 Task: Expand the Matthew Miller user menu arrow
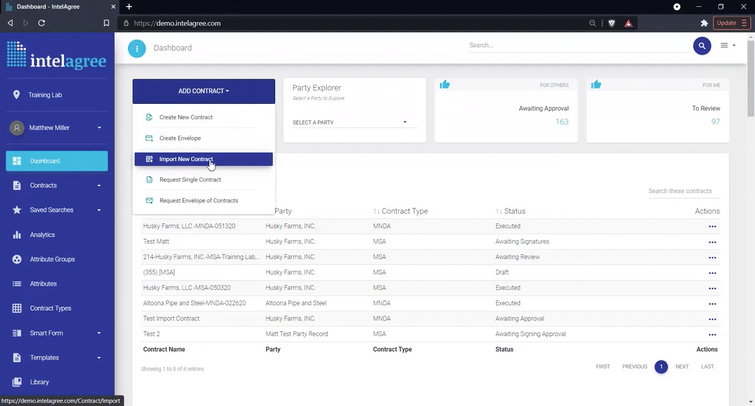[x=99, y=128]
